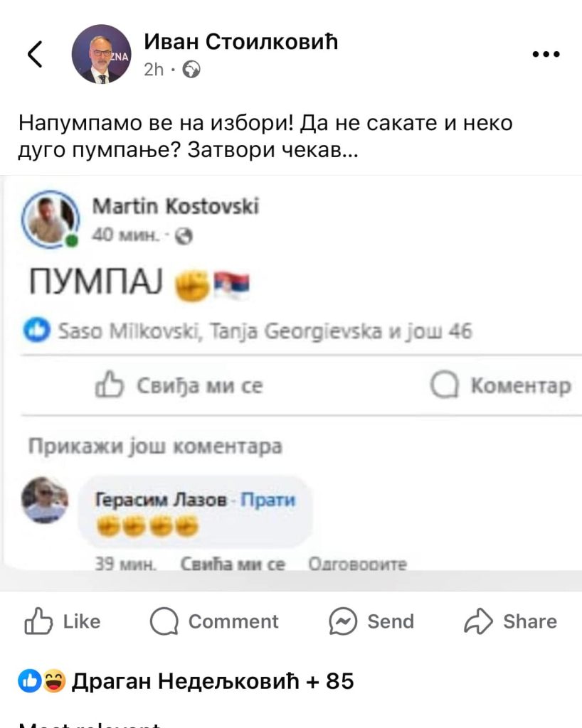Tap the Comment speech bubble icon

pyautogui.click(x=164, y=621)
